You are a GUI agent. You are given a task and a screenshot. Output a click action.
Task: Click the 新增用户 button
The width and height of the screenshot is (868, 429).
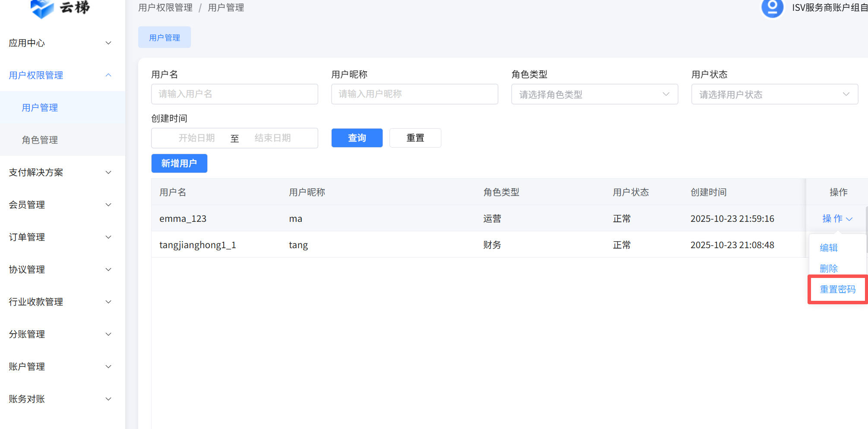point(179,164)
